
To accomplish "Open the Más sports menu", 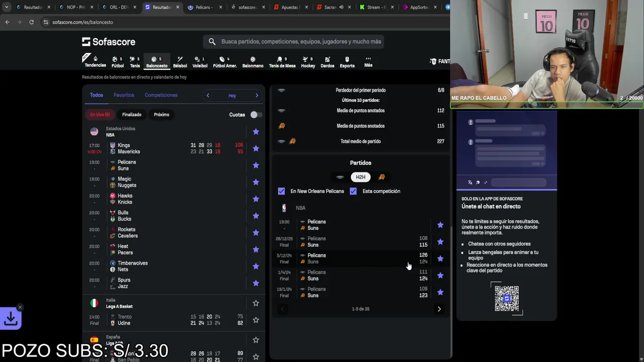I will tap(368, 61).
